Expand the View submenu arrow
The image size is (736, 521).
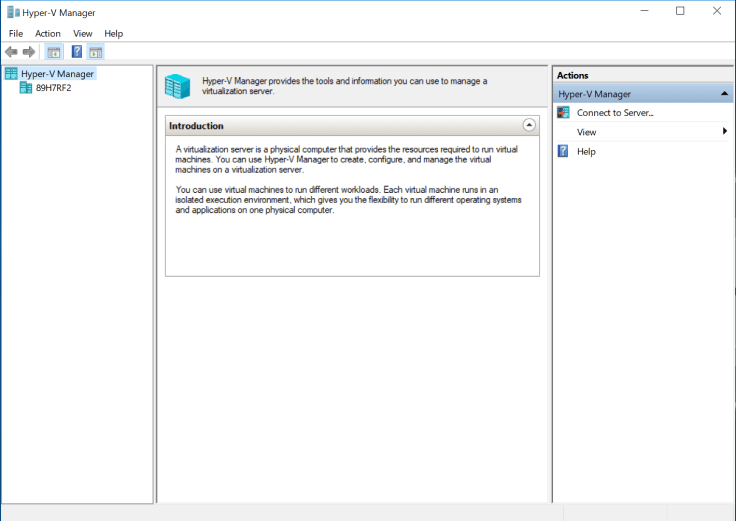click(x=724, y=132)
